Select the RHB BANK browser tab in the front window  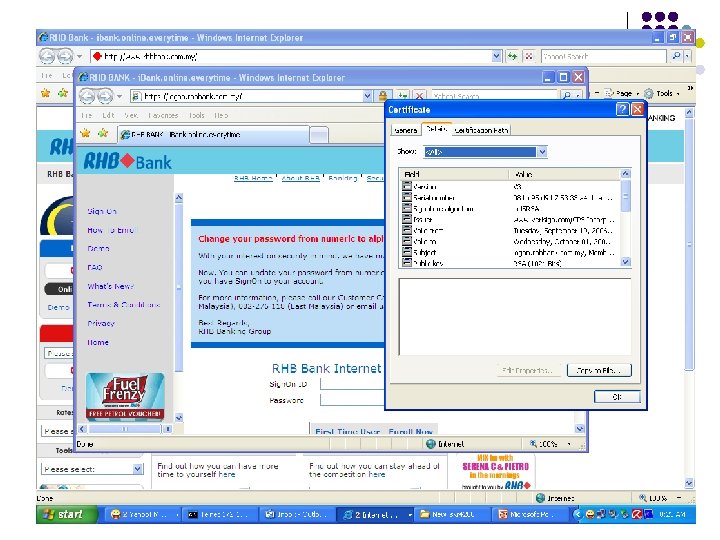click(x=213, y=135)
